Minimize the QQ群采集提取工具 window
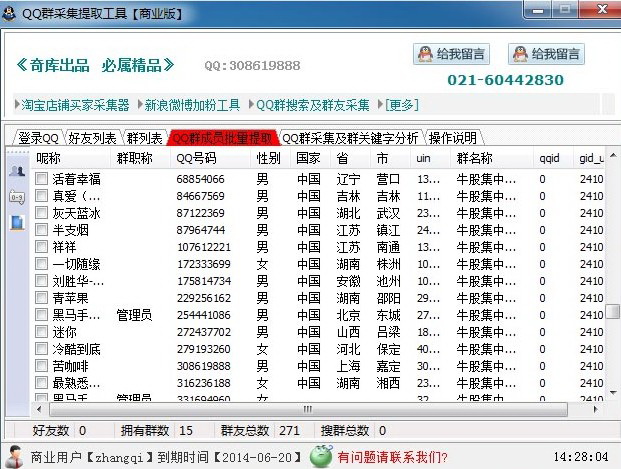This screenshot has height=469, width=621. coord(537,10)
